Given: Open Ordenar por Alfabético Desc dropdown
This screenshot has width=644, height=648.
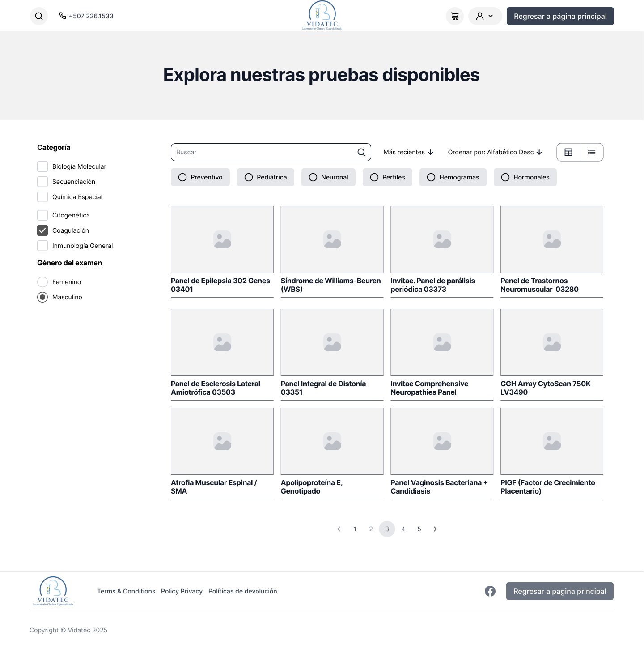Looking at the screenshot, I should (495, 152).
